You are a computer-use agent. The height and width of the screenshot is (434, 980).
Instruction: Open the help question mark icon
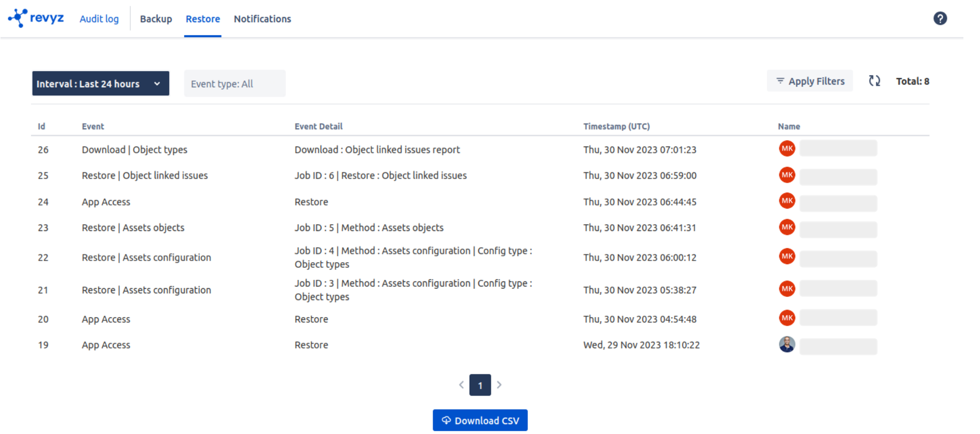(940, 19)
